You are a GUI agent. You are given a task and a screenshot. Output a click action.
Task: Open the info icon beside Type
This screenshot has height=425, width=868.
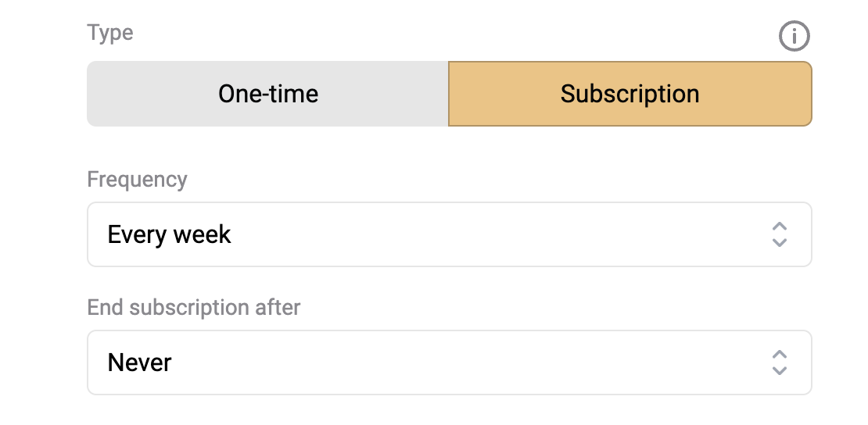[x=794, y=37]
